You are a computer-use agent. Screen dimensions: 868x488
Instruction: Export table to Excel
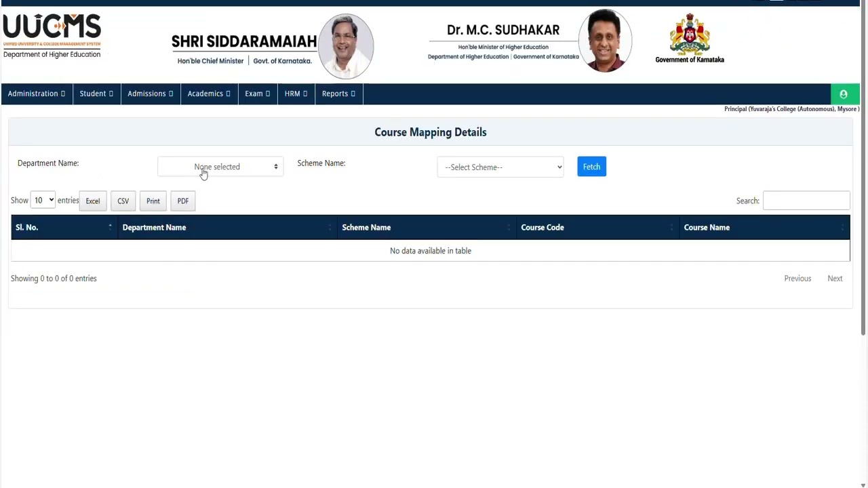(x=93, y=201)
